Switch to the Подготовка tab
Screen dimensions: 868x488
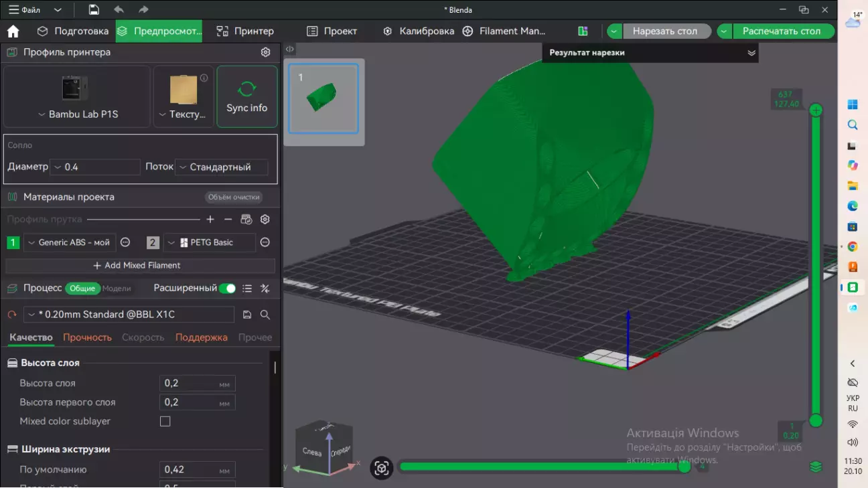point(73,31)
